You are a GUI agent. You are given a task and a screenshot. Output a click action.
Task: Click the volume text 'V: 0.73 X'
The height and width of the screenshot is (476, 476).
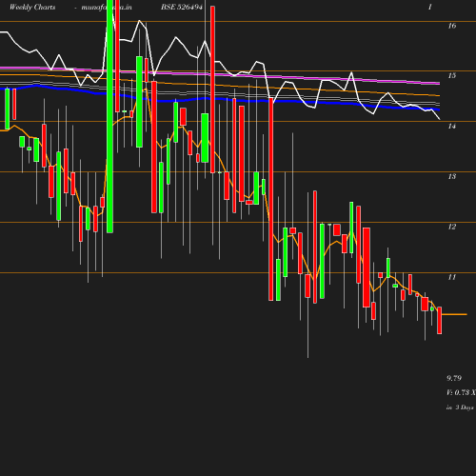[461, 392]
